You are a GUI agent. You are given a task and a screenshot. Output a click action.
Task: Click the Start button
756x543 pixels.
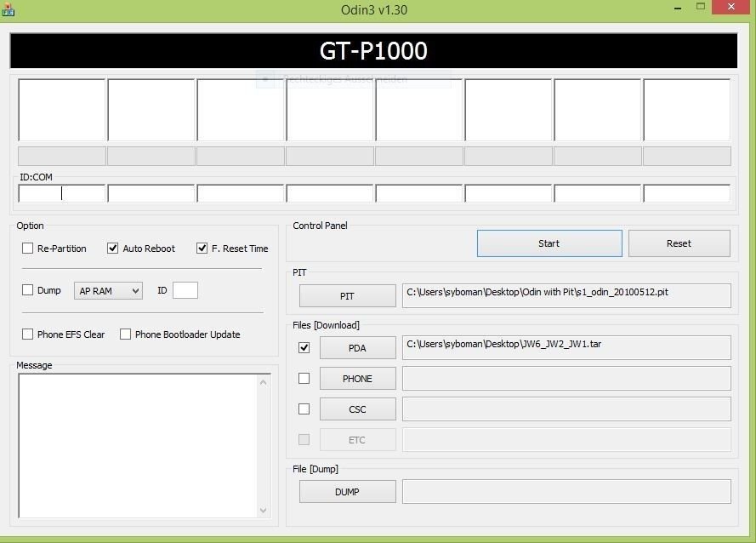pyautogui.click(x=549, y=243)
